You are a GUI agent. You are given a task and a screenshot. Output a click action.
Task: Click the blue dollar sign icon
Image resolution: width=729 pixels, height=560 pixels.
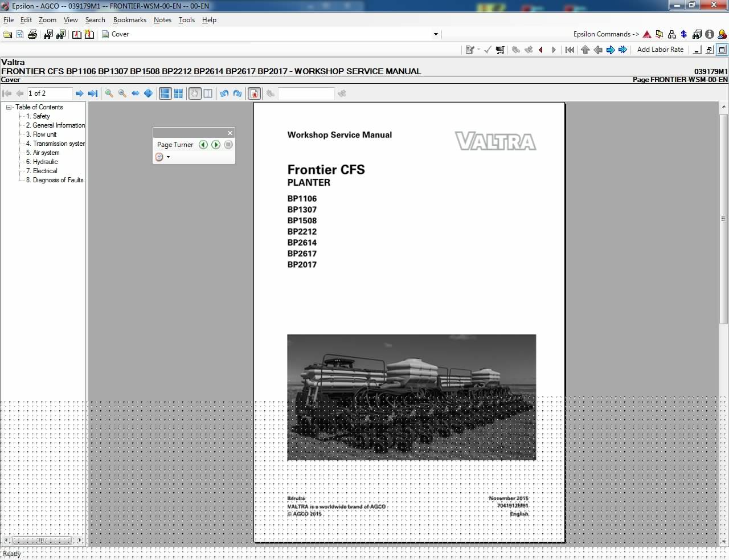(684, 34)
